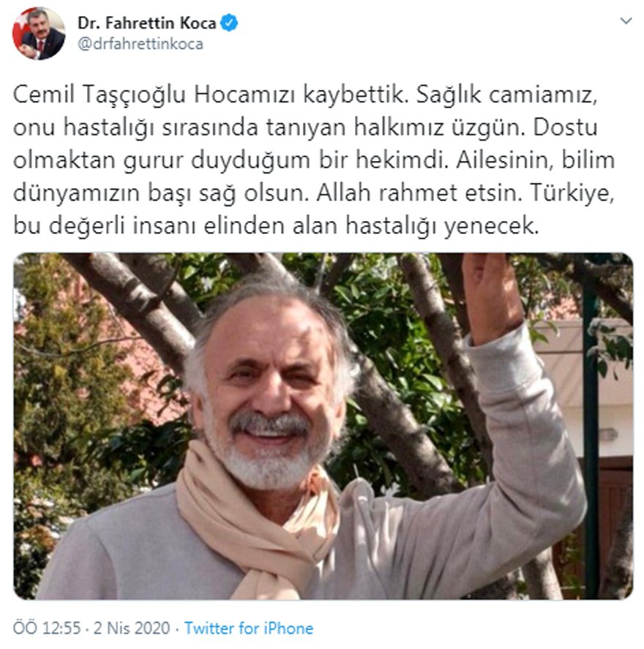Click the blue verified badge
This screenshot has width=644, height=649.
click(229, 23)
